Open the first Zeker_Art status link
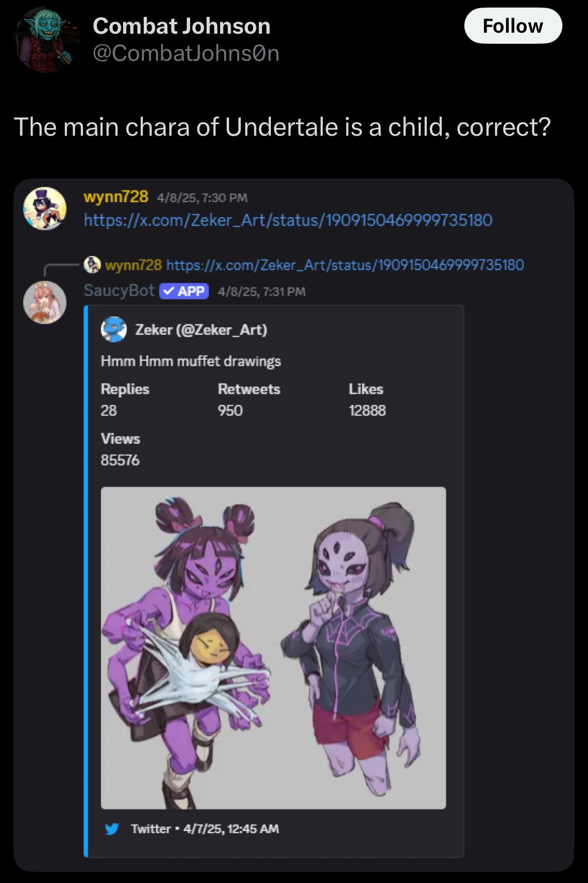The height and width of the screenshot is (883, 588). point(288,220)
